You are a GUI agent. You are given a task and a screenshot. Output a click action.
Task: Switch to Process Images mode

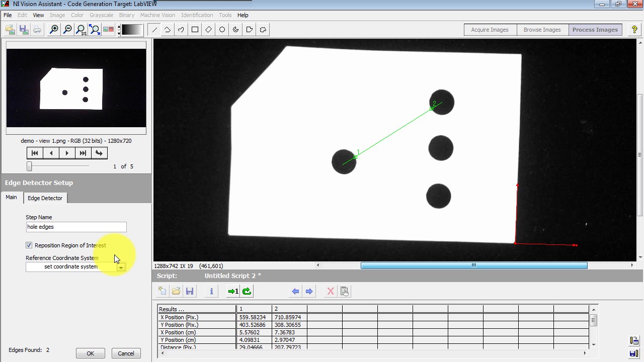tap(595, 30)
